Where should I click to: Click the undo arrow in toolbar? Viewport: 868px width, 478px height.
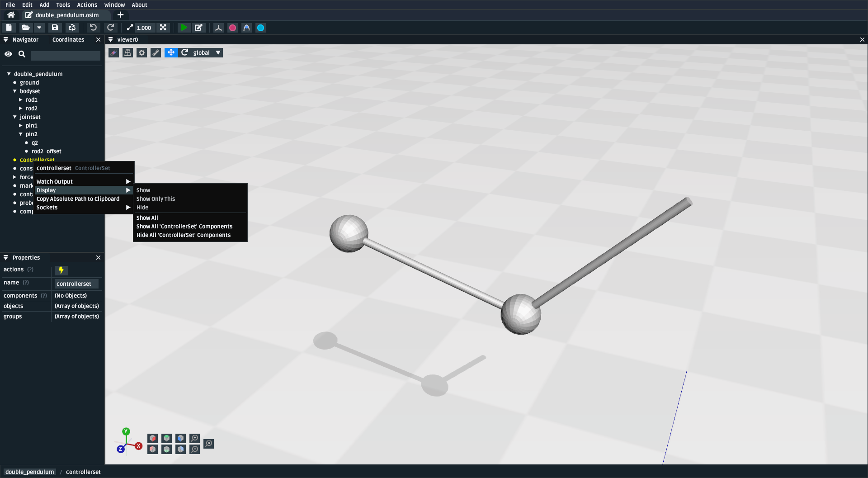pos(93,28)
